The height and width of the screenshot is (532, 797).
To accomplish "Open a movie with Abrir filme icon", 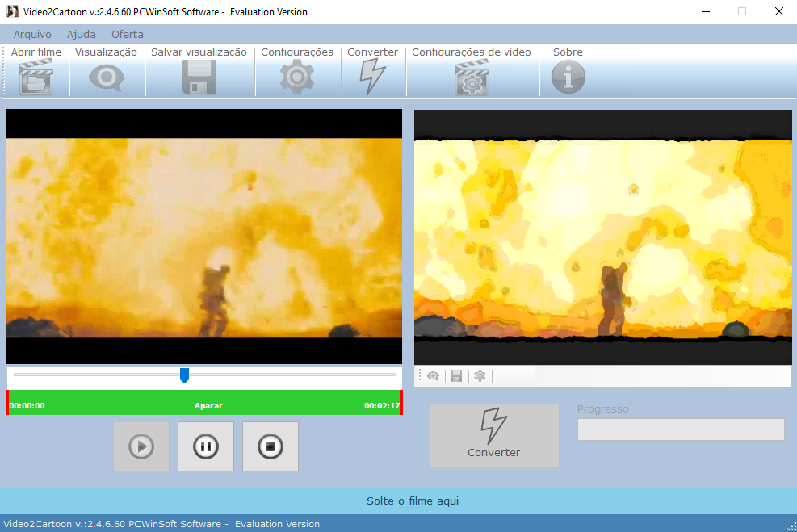I will click(x=36, y=77).
